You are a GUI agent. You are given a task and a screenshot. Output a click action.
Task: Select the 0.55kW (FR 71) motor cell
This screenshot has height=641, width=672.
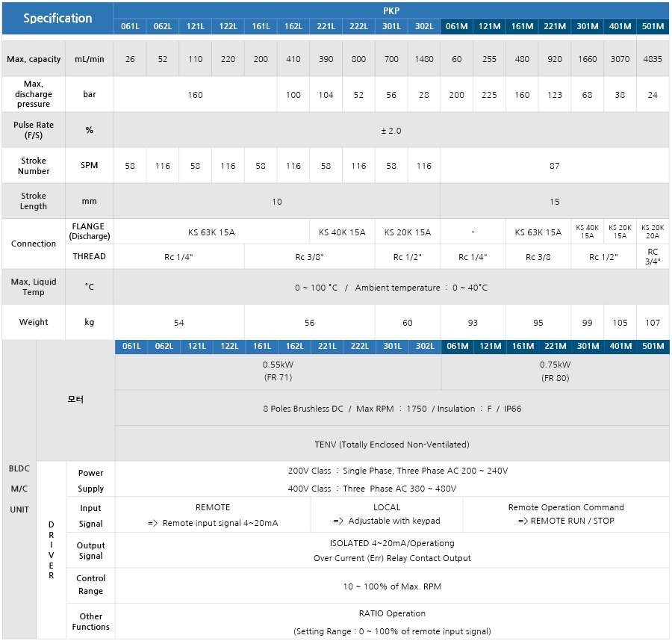(x=277, y=371)
